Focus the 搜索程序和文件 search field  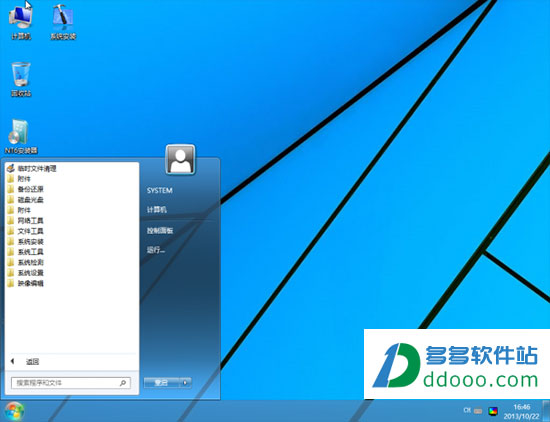click(71, 383)
